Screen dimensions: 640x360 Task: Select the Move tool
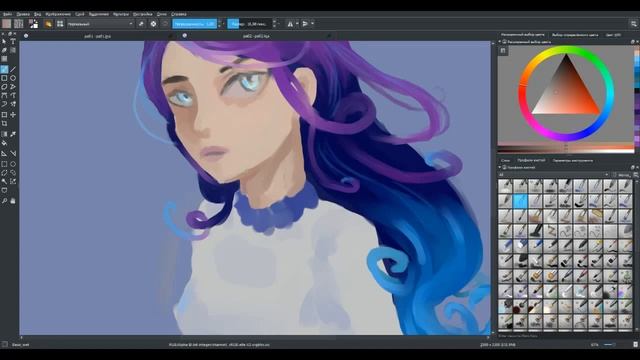pos(13,115)
